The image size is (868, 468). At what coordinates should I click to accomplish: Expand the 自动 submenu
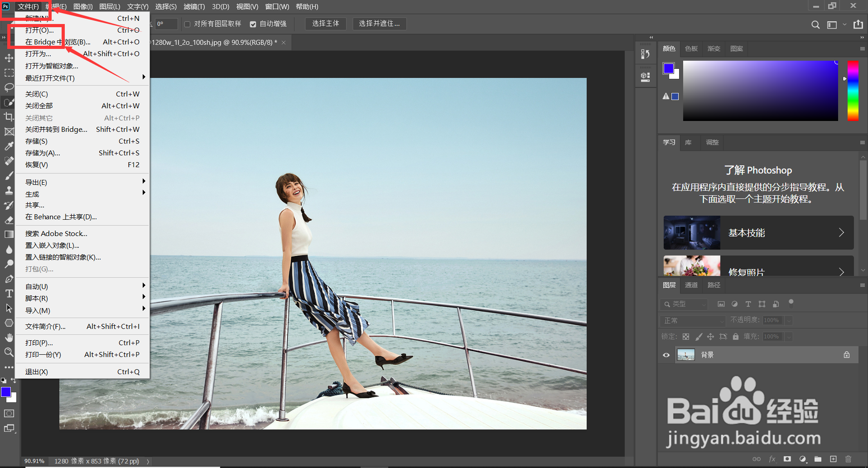pos(82,286)
